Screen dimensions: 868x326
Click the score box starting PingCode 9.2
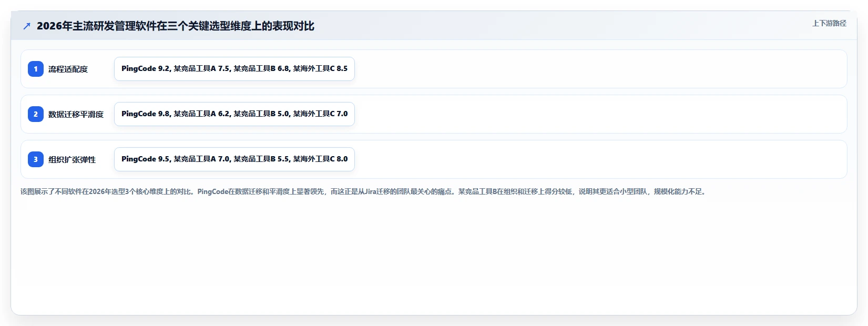tap(234, 69)
